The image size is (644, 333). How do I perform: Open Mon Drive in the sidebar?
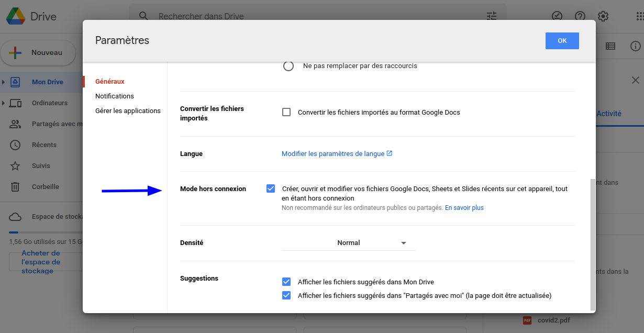[48, 82]
